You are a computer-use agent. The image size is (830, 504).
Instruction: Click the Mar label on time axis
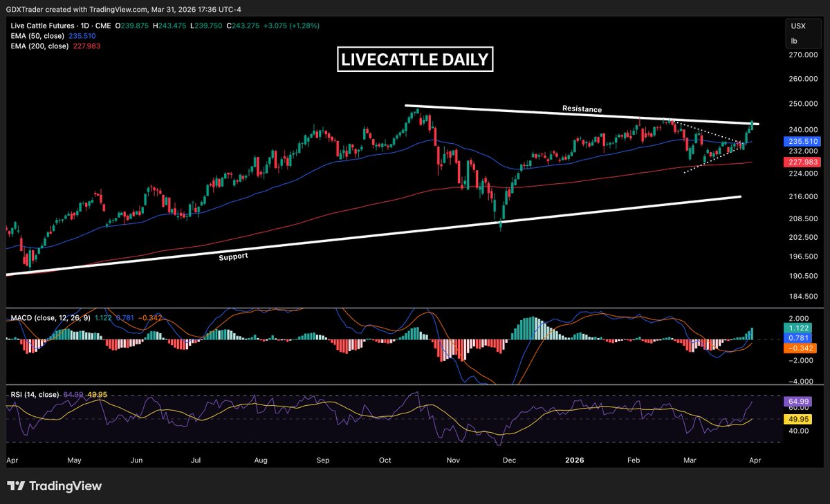click(690, 459)
